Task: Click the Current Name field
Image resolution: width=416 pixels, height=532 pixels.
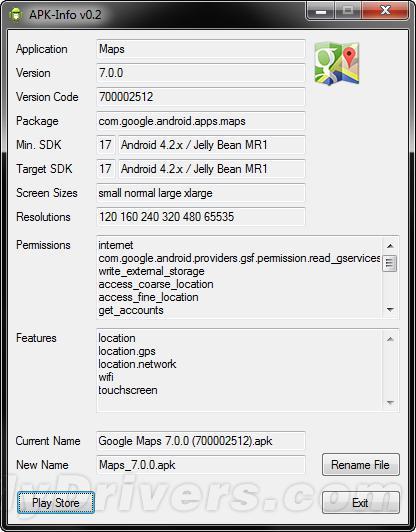Action: [201, 441]
